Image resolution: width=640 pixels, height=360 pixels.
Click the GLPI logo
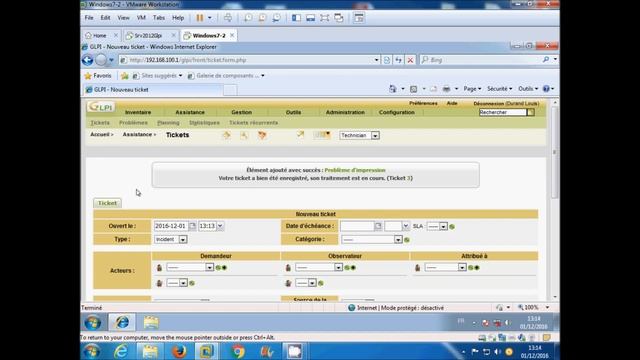point(101,107)
